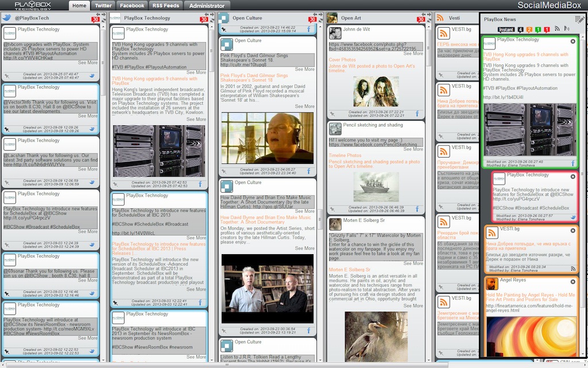
Task: Expand See More under Grizzly Falls watercolor text
Action: (413, 263)
